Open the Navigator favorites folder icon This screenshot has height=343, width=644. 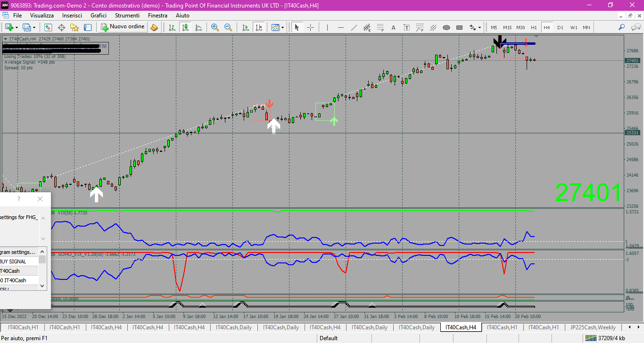pyautogui.click(x=74, y=27)
